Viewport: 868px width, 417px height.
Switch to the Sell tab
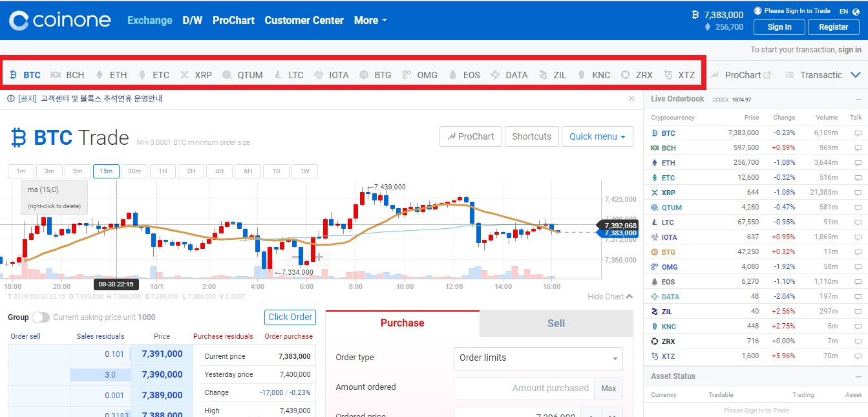[556, 323]
